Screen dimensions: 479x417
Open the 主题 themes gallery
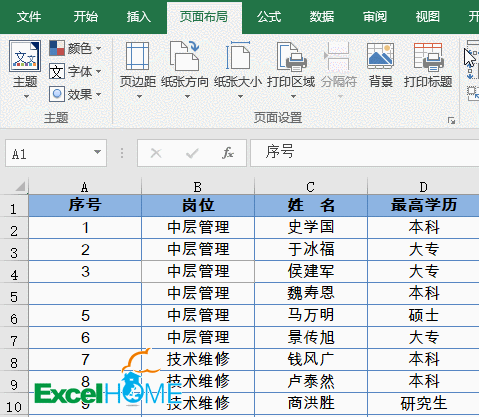coord(25,71)
